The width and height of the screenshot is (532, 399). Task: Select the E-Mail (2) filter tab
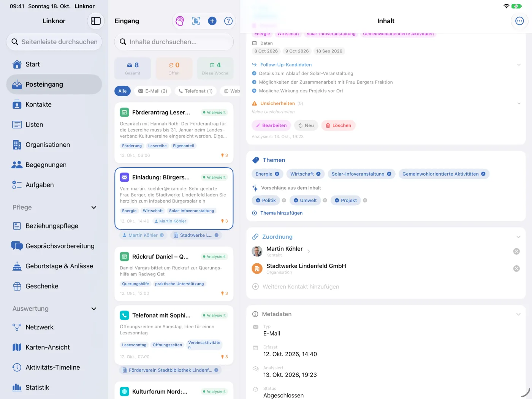(x=152, y=91)
